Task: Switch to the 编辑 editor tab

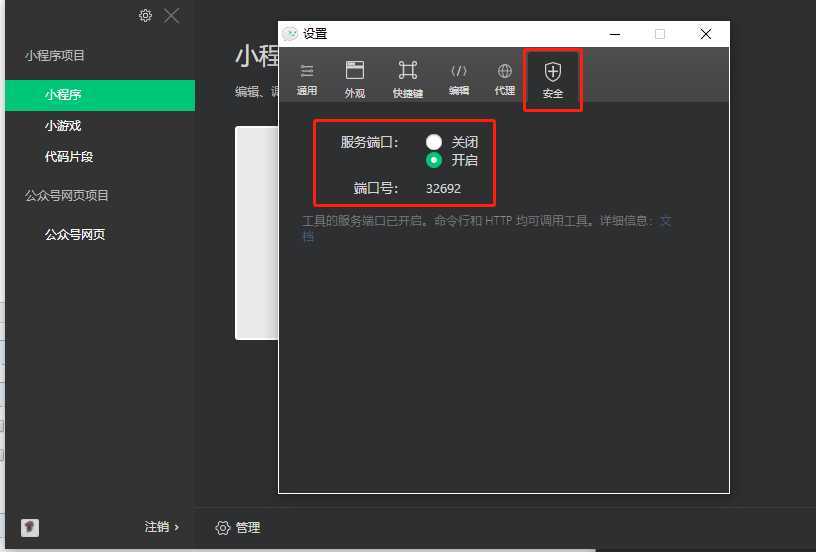Action: [x=458, y=80]
